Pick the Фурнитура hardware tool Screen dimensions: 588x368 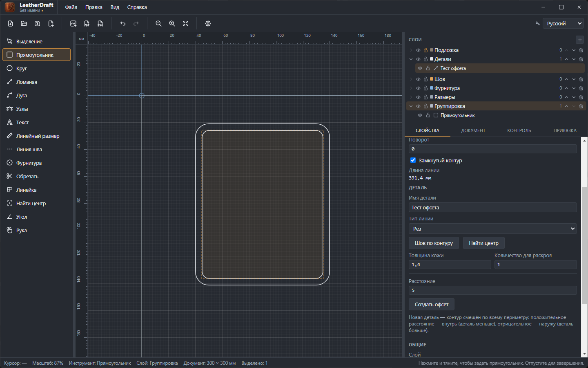(x=37, y=163)
